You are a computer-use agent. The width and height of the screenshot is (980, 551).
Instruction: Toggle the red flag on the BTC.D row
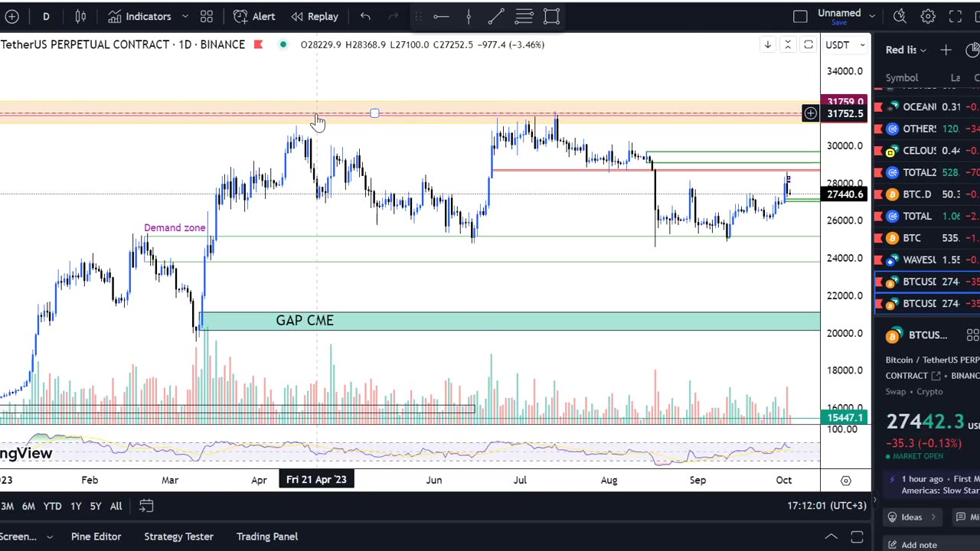click(x=879, y=194)
